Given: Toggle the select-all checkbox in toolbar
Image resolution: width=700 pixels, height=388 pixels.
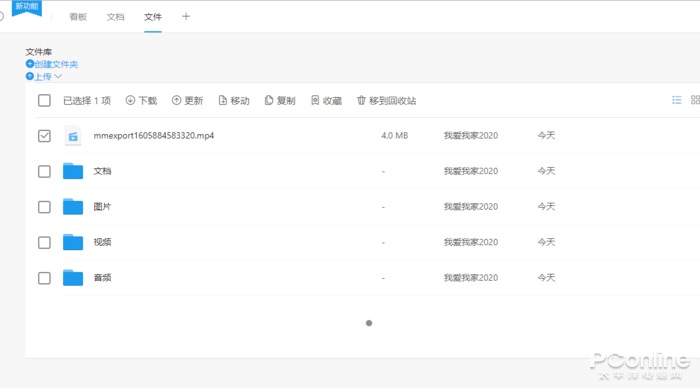Looking at the screenshot, I should (44, 100).
